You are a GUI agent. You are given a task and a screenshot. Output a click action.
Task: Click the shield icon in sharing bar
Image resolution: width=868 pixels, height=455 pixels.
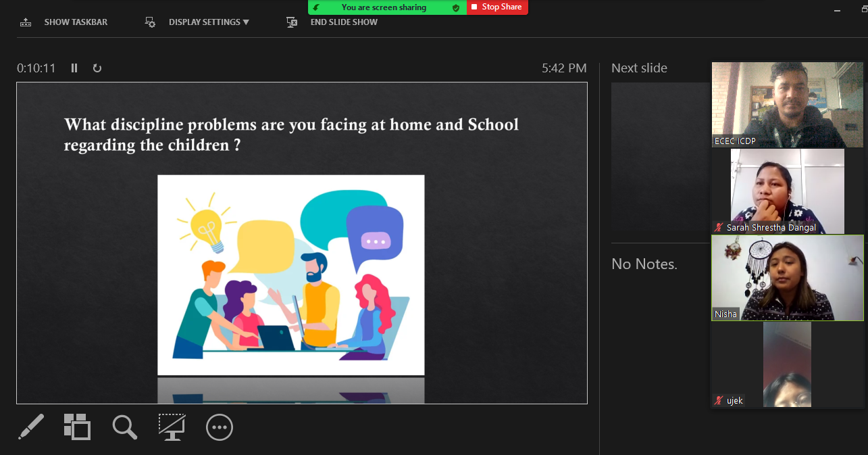456,7
